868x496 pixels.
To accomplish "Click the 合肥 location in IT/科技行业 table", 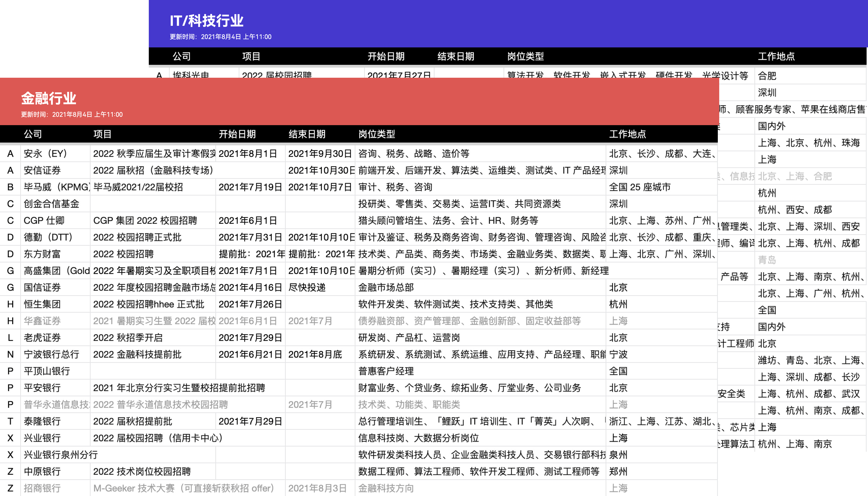I will 811,76.
